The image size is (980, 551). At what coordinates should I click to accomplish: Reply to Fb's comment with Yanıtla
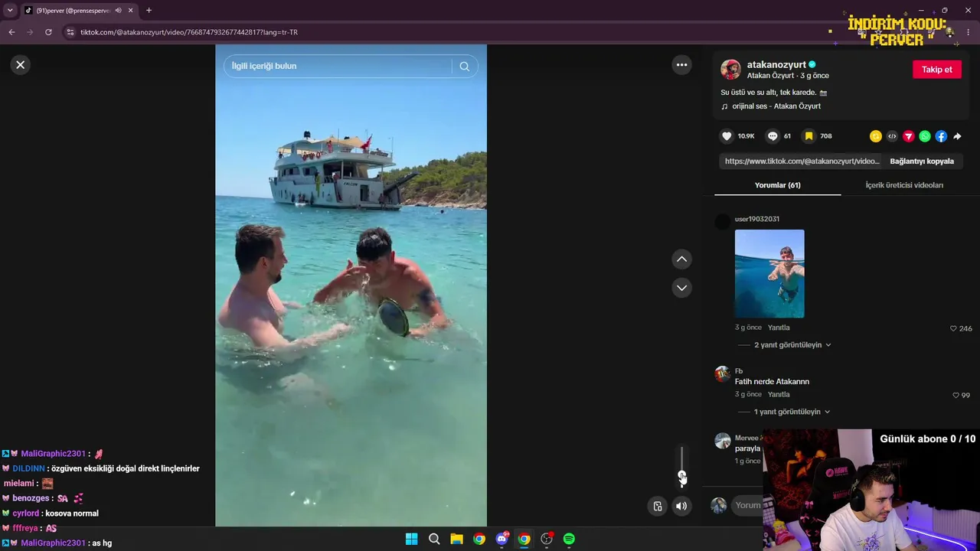click(779, 394)
